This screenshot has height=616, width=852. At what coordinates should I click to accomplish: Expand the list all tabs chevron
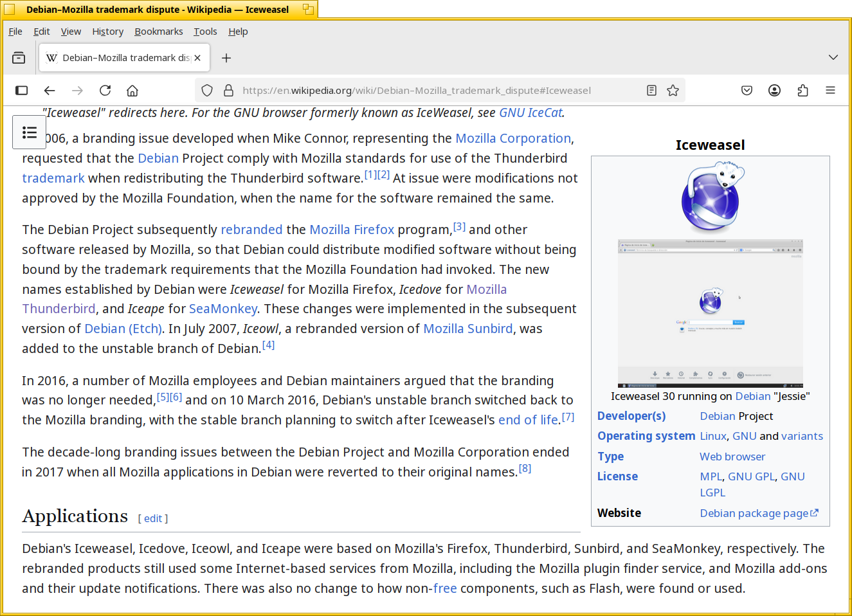833,58
